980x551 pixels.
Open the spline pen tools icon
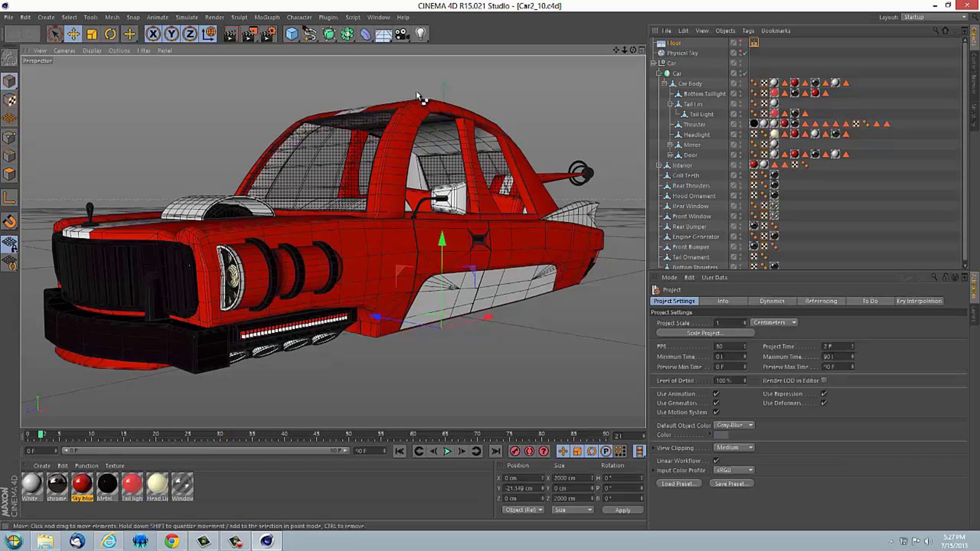coord(310,34)
